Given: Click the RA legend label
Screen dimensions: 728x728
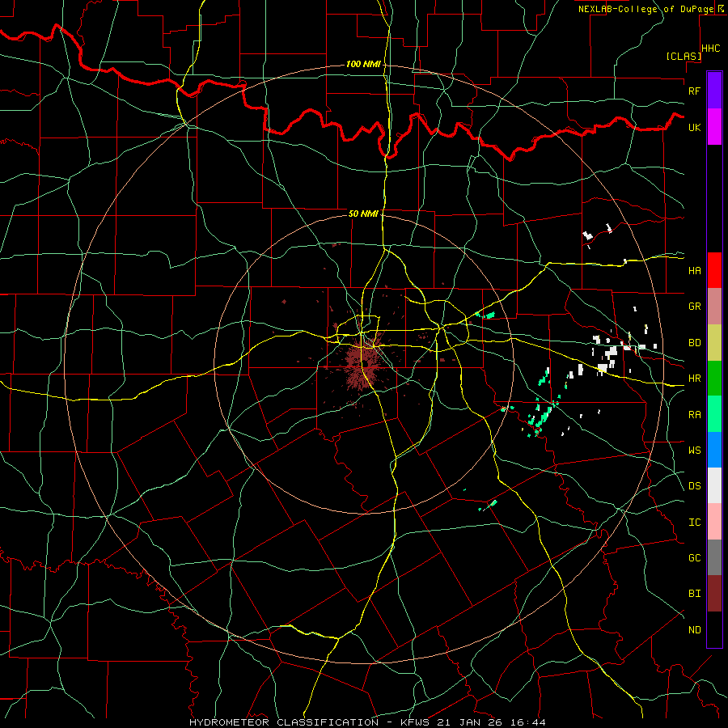Looking at the screenshot, I should (x=694, y=415).
